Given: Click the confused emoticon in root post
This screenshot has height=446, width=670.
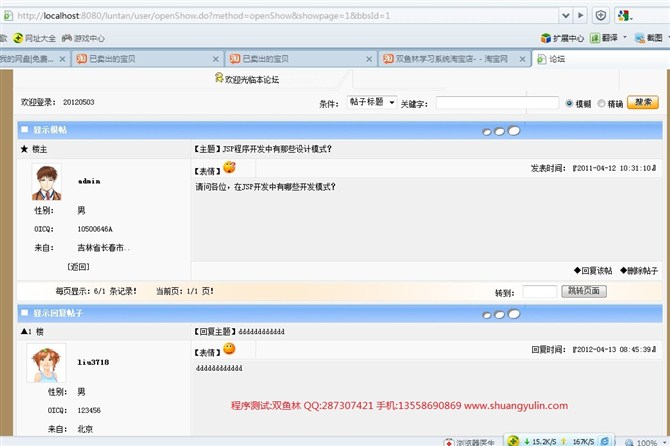Looking at the screenshot, I should pos(229,167).
